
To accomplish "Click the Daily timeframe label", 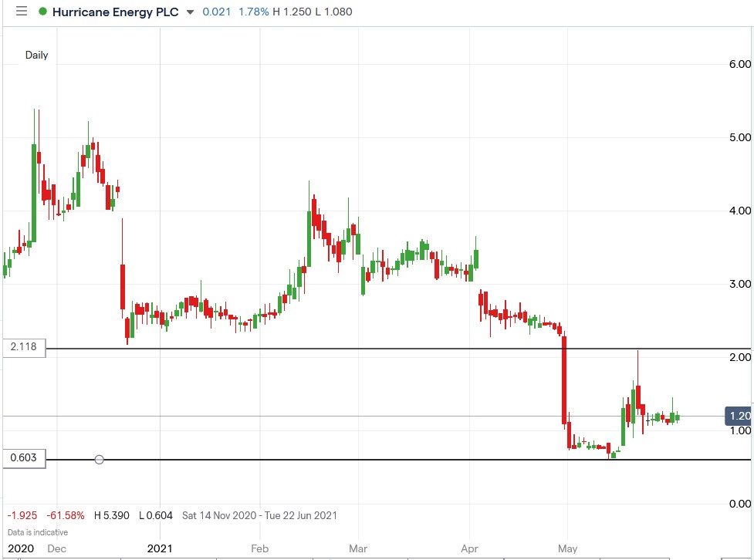I will (36, 55).
